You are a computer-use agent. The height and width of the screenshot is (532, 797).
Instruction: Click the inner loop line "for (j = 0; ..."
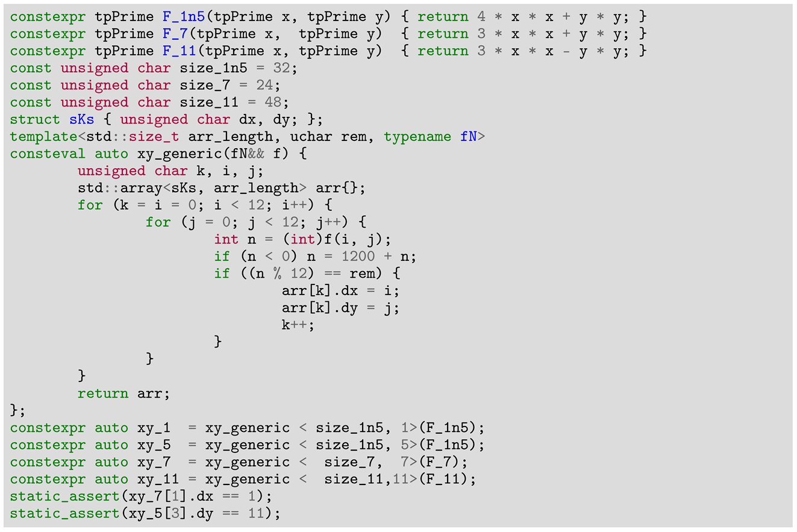point(256,222)
